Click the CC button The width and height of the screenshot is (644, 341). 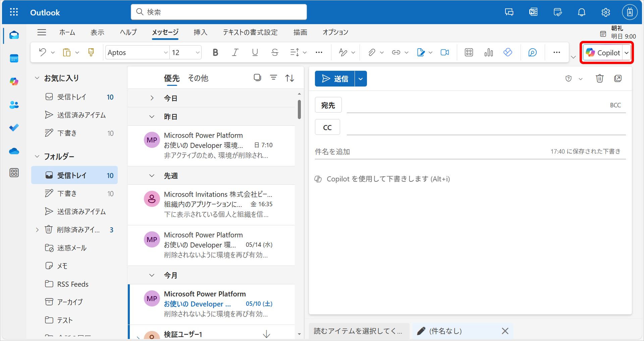pyautogui.click(x=327, y=127)
